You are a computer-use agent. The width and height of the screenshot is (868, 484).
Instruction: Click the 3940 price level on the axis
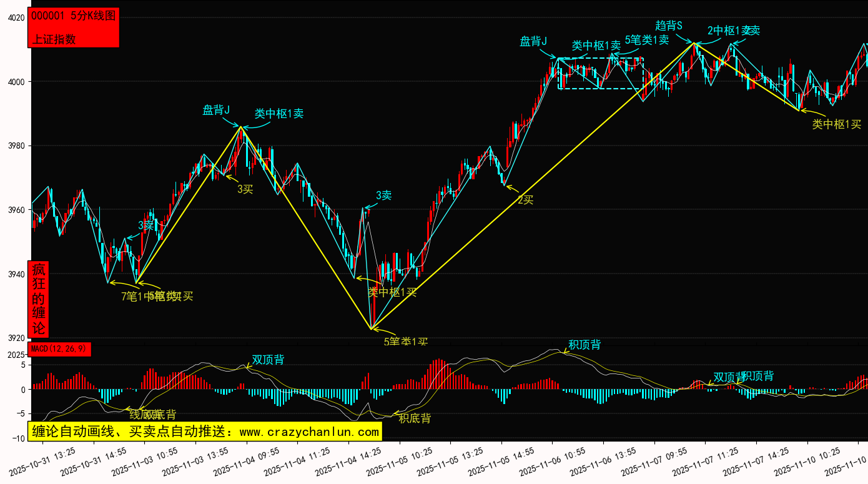16,274
